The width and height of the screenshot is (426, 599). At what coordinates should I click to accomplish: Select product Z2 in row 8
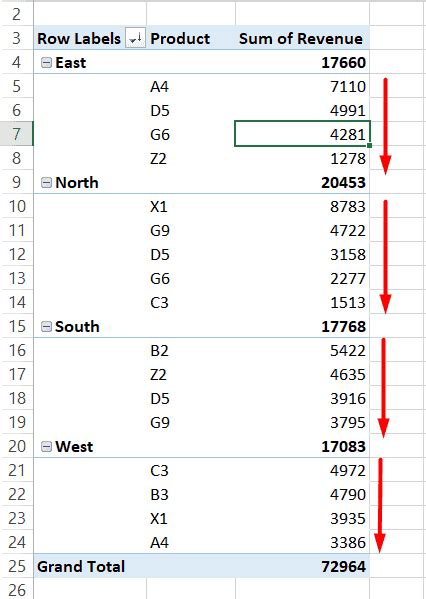[x=191, y=158]
